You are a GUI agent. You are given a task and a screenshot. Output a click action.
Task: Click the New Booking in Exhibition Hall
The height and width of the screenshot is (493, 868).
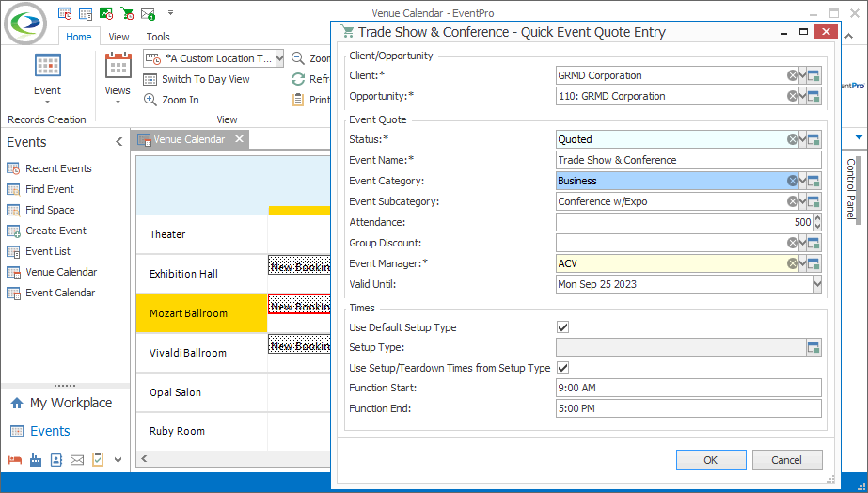point(299,266)
